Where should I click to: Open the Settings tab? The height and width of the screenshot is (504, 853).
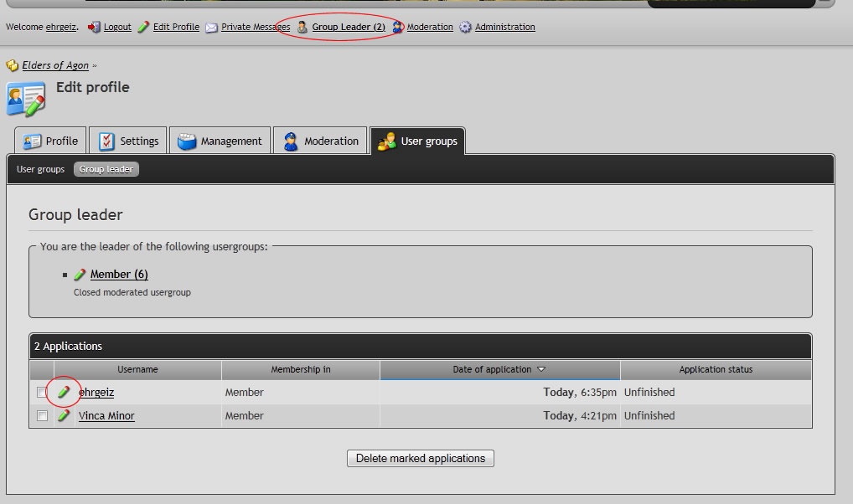(128, 141)
